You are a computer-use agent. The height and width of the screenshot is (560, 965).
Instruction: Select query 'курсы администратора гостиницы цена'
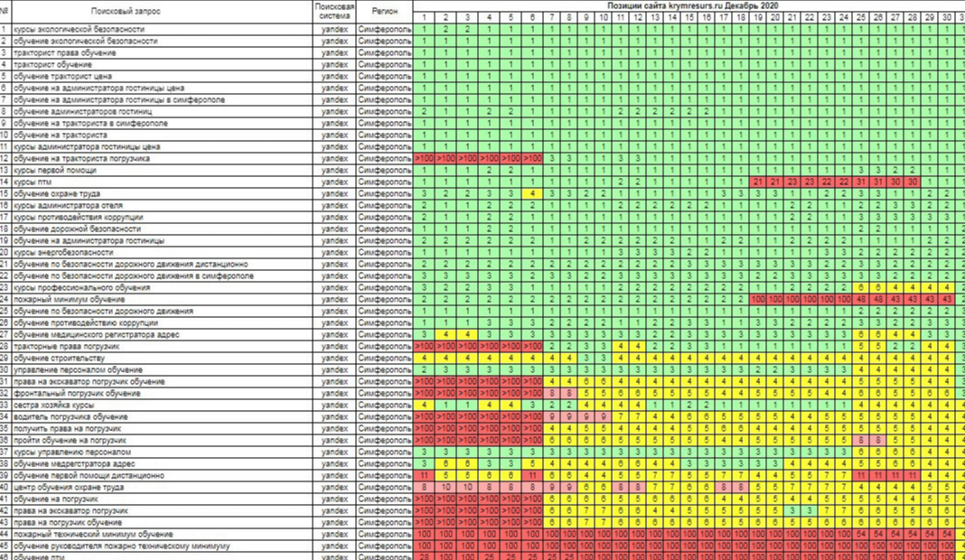click(x=87, y=146)
